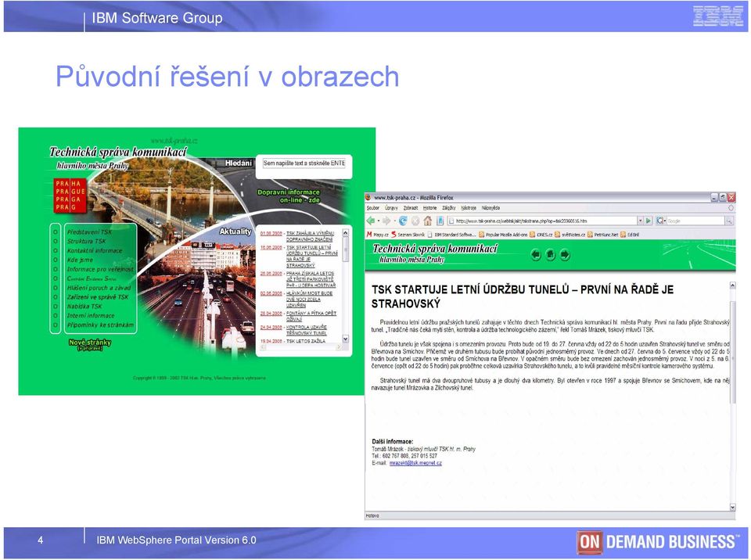Open Zařízení ve správě TSK menu item
This screenshot has height=560, width=751.
(98, 297)
